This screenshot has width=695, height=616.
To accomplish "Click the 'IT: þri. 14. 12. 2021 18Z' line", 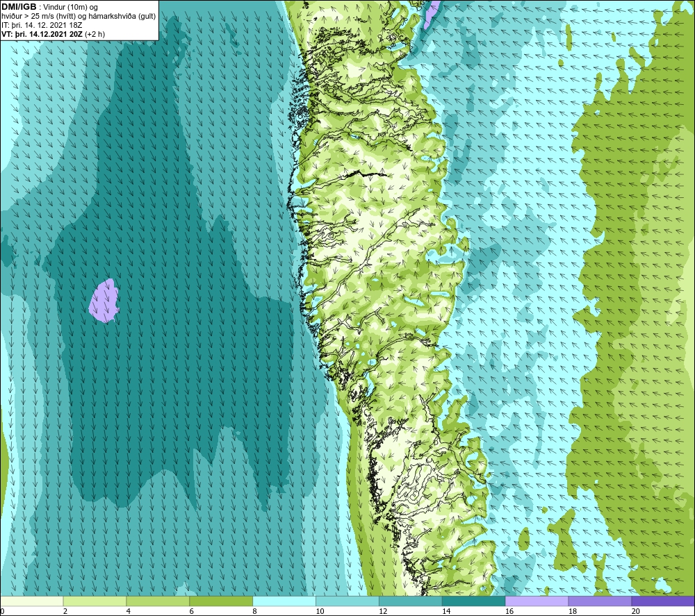I will [x=42, y=25].
